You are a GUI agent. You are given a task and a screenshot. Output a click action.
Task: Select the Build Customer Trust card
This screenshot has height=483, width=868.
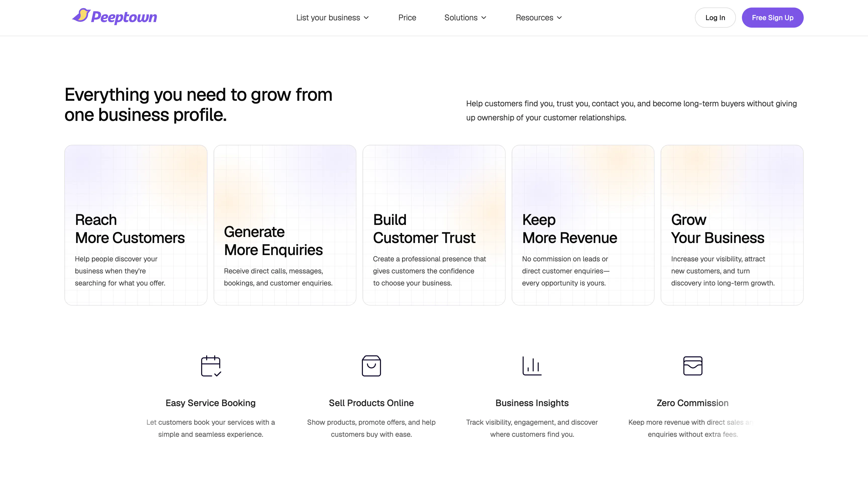pyautogui.click(x=434, y=225)
